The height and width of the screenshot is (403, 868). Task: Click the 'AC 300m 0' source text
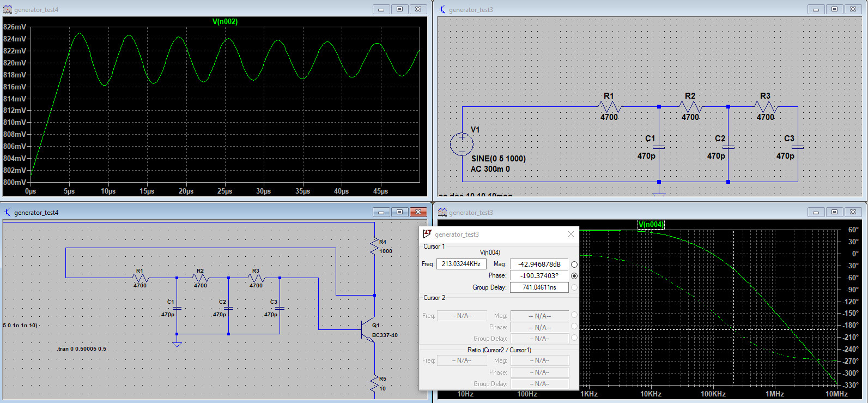[x=490, y=169]
